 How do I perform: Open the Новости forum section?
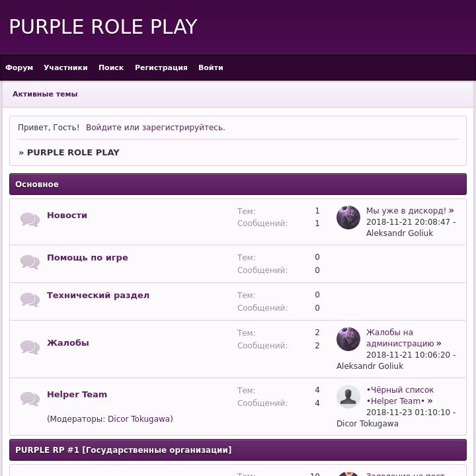(x=67, y=216)
